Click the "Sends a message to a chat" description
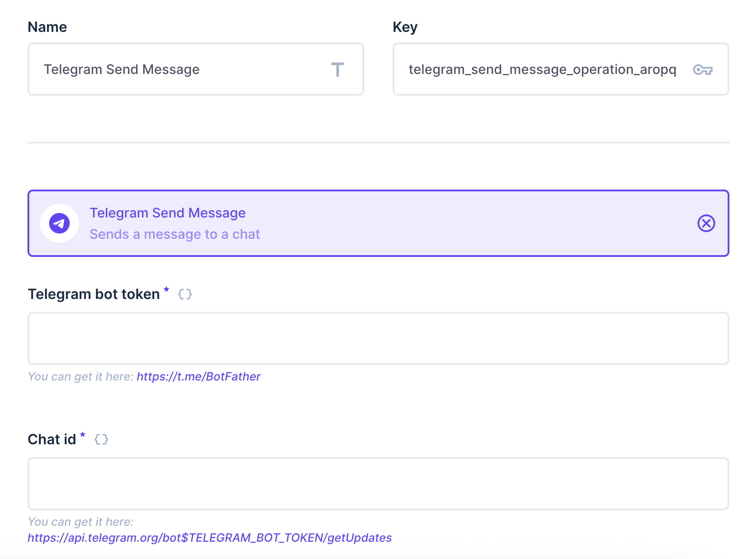756x559 pixels. coord(175,234)
